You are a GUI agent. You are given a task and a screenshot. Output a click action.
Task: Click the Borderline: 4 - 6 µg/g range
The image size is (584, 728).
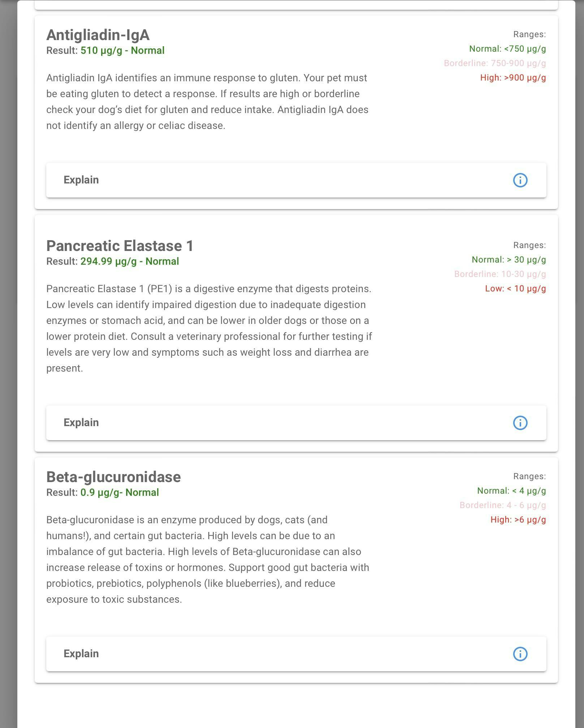502,505
